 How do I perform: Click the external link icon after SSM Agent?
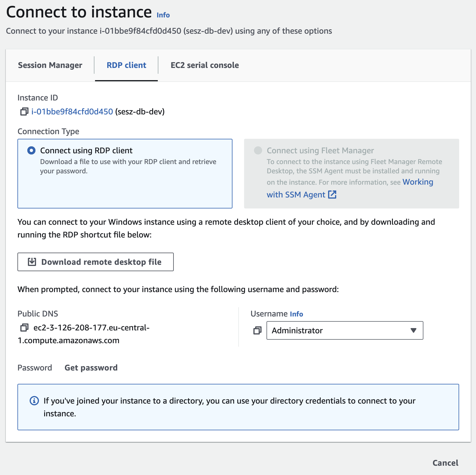pos(332,195)
